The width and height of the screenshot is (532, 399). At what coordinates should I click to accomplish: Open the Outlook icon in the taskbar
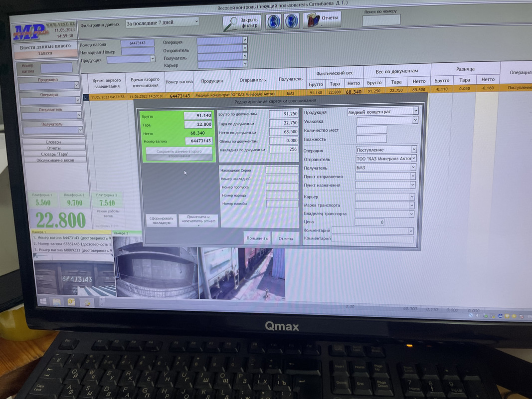coord(71,302)
